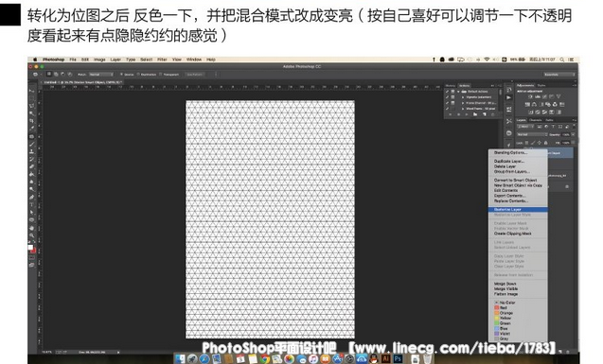Image resolution: width=603 pixels, height=364 pixels.
Task: Open Chrome from the Dock
Action: [x=265, y=359]
